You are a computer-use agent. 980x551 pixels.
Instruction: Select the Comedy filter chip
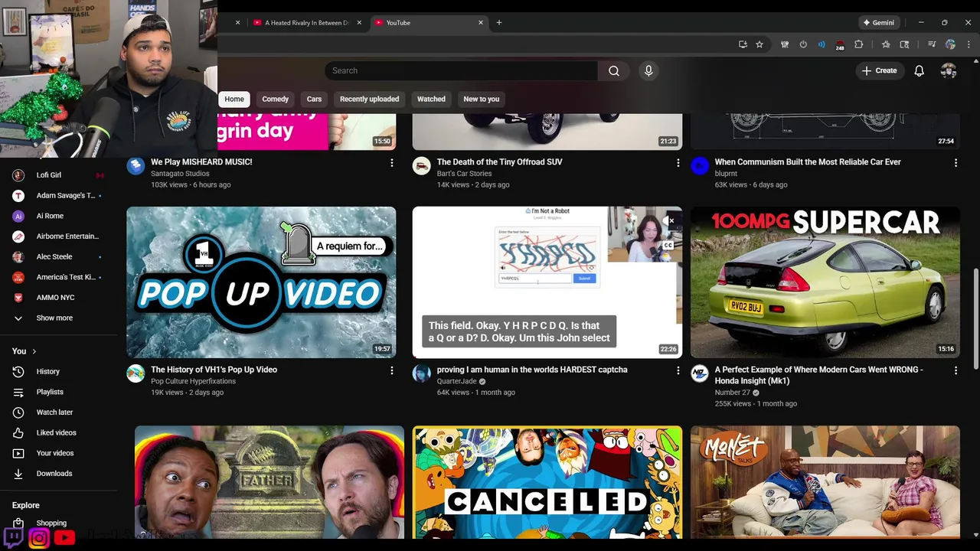(x=275, y=99)
